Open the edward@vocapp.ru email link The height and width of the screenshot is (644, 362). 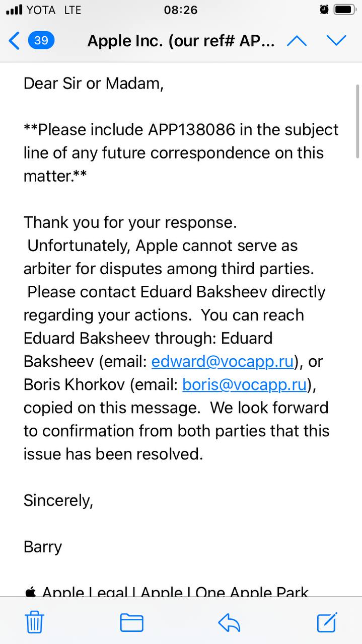tap(223, 361)
